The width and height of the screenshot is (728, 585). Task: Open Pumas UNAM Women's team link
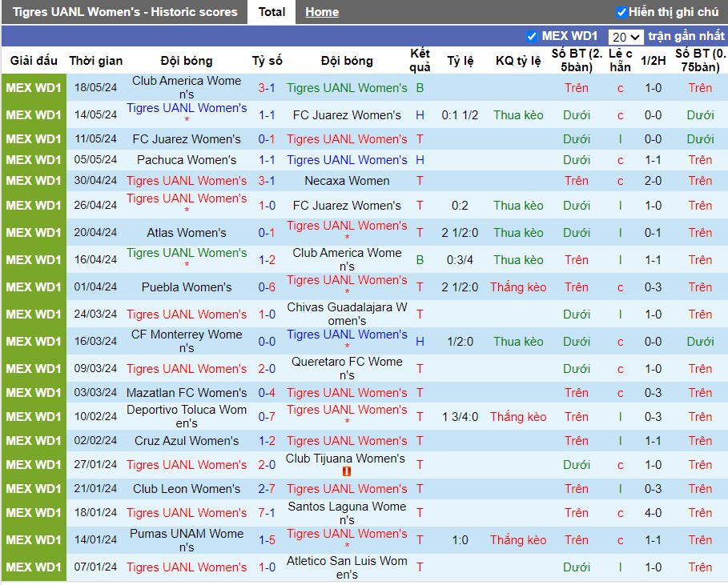click(x=187, y=540)
